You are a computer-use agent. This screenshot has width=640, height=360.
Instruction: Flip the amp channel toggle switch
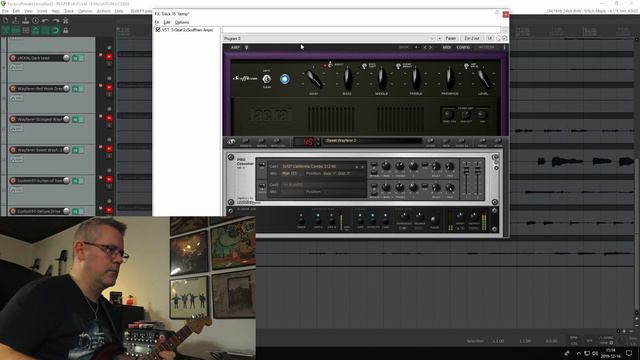coord(267,79)
